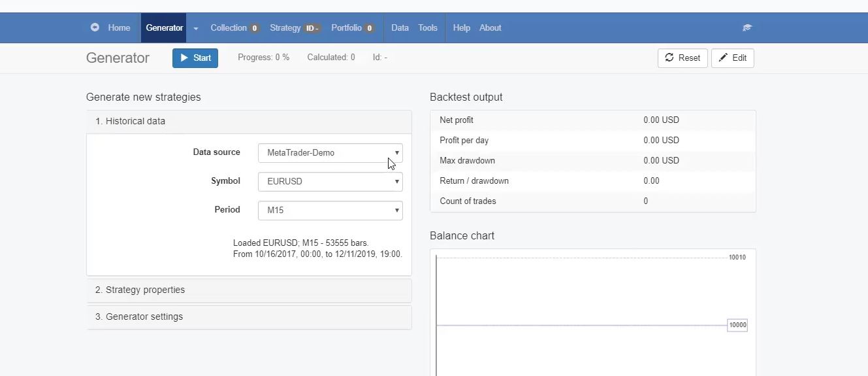Open the Period M15 dropdown

pos(330,211)
